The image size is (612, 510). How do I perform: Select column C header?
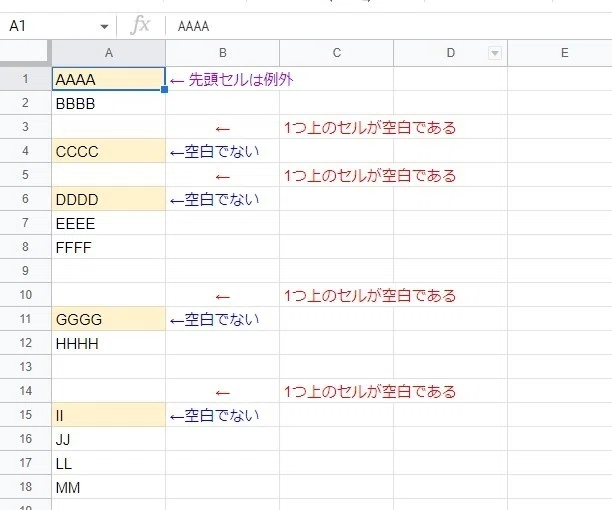(x=336, y=53)
